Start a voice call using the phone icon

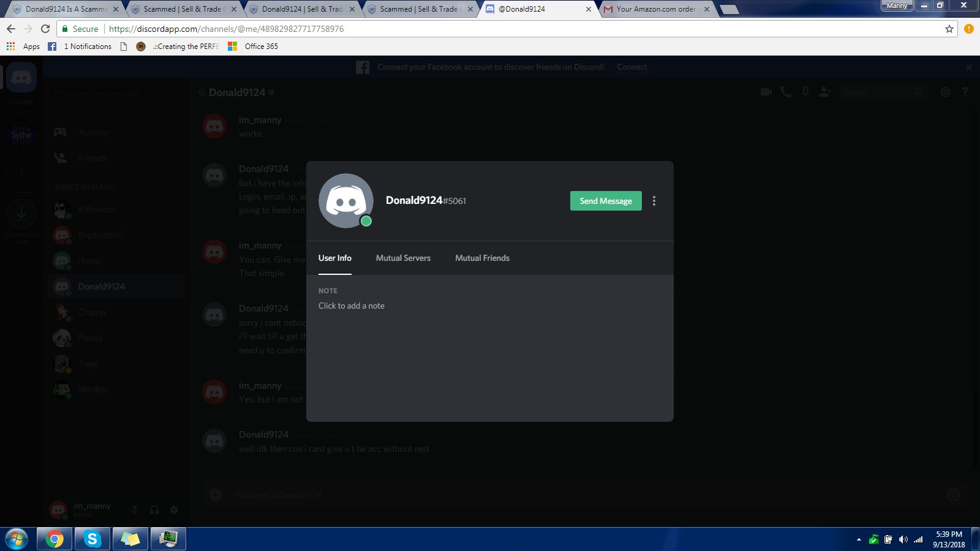(786, 92)
